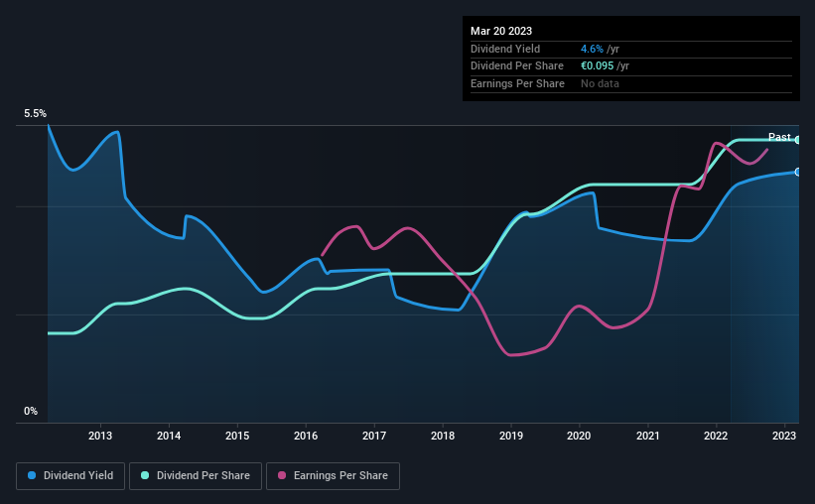Click the €0.095 Dividend Per Share value
The image size is (815, 504).
coord(598,66)
